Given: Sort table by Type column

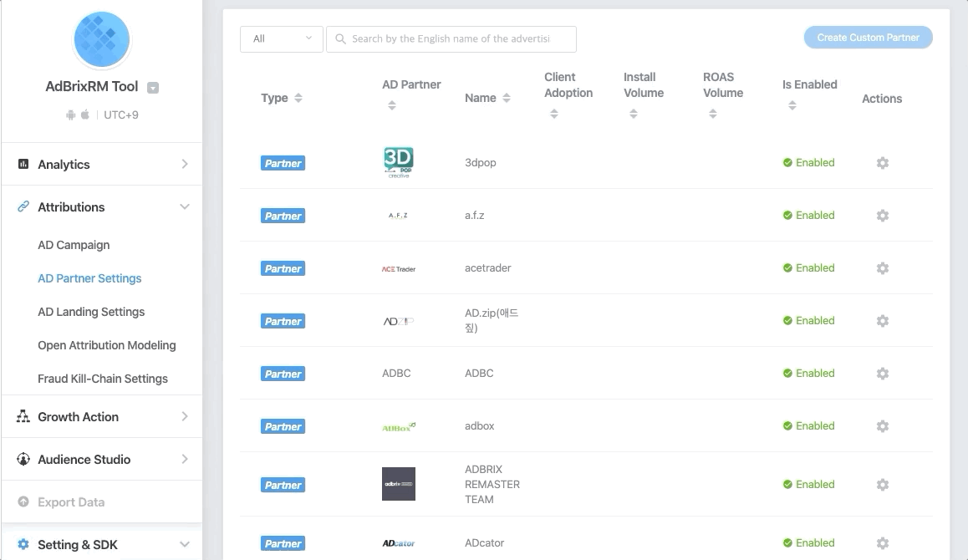Looking at the screenshot, I should [298, 98].
